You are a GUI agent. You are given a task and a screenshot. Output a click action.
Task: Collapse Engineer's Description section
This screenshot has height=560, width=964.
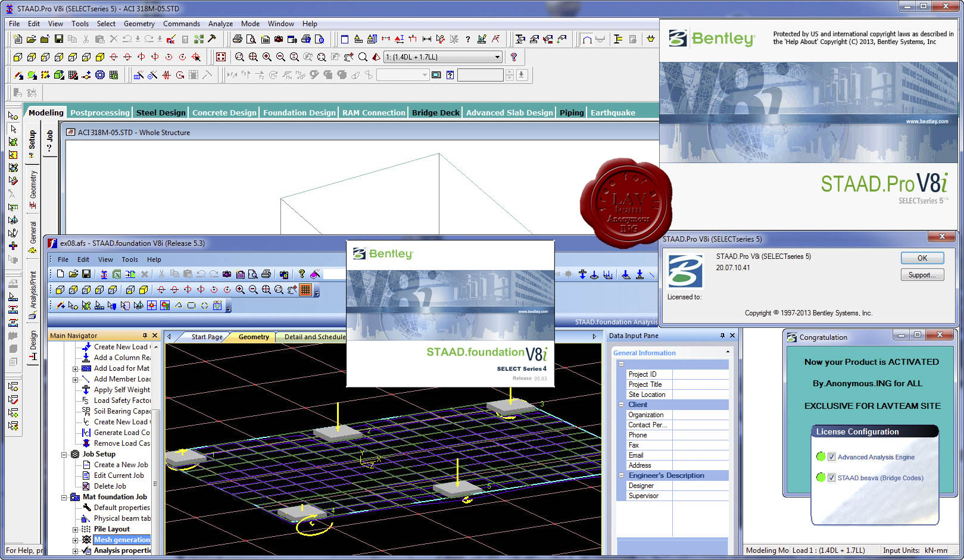point(621,475)
